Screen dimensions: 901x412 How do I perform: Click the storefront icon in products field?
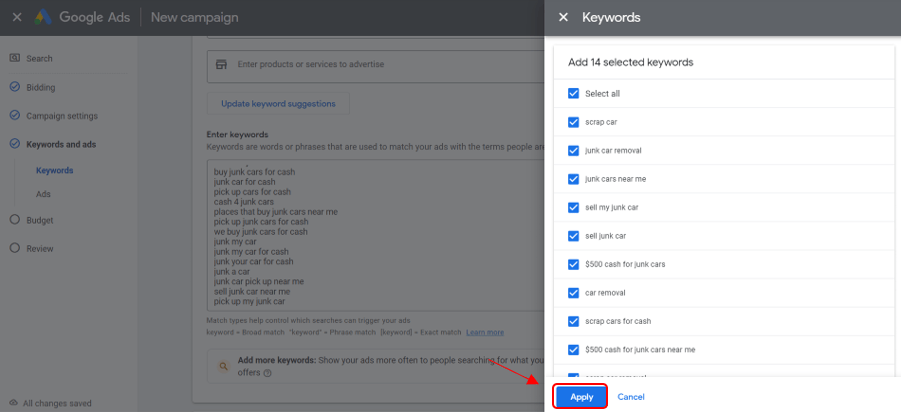point(221,64)
